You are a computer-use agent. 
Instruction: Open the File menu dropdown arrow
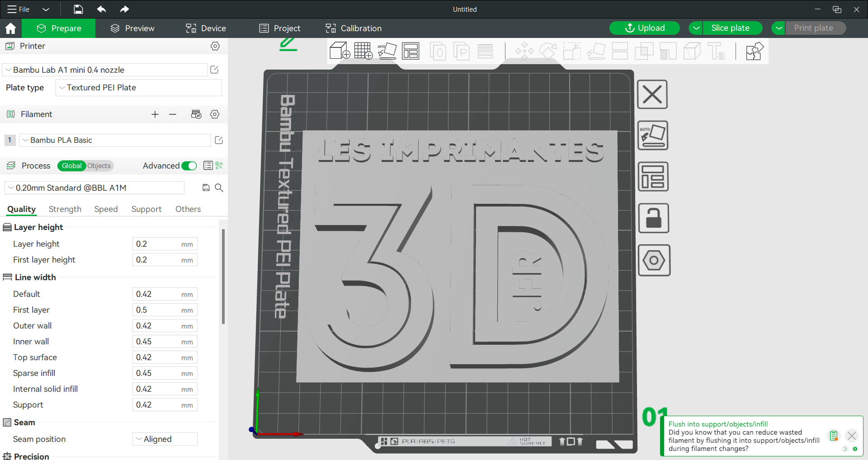pyautogui.click(x=46, y=9)
